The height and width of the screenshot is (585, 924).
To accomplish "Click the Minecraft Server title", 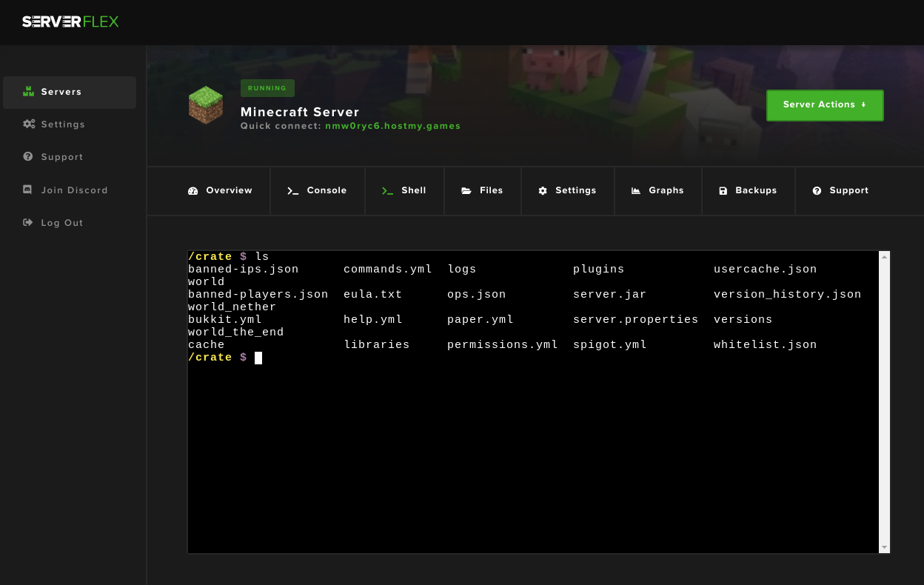I will click(300, 112).
